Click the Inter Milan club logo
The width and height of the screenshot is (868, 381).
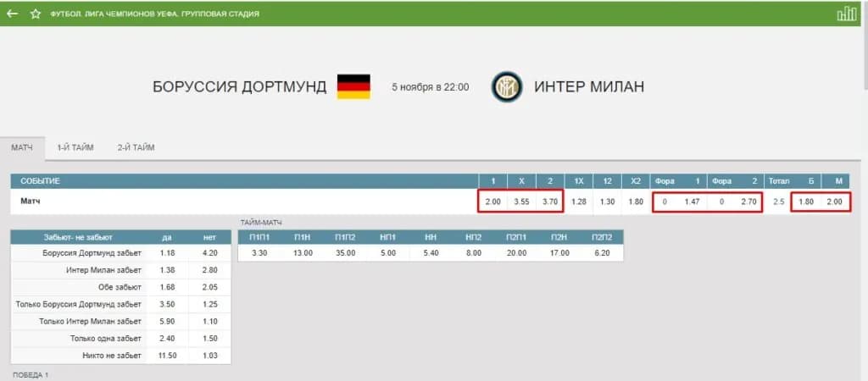[x=507, y=87]
